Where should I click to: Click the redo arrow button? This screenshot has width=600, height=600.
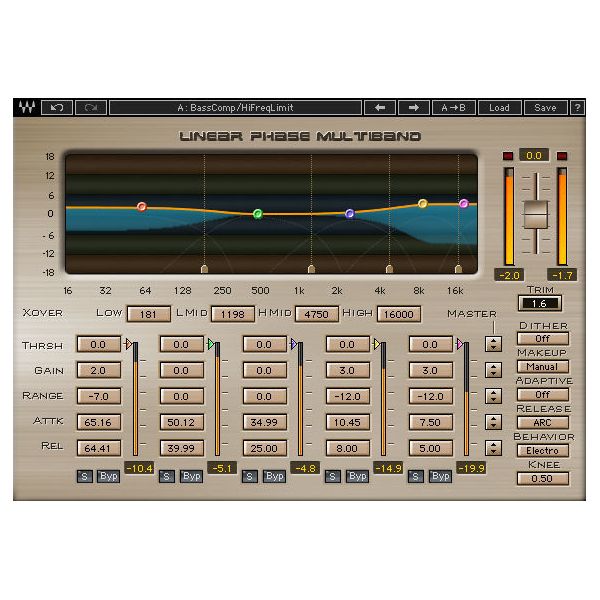point(91,108)
